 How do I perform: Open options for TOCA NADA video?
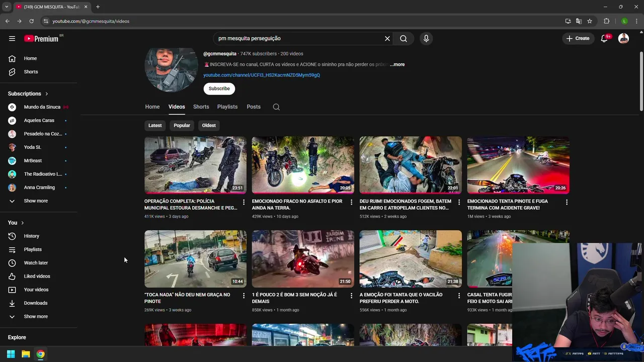click(x=244, y=296)
